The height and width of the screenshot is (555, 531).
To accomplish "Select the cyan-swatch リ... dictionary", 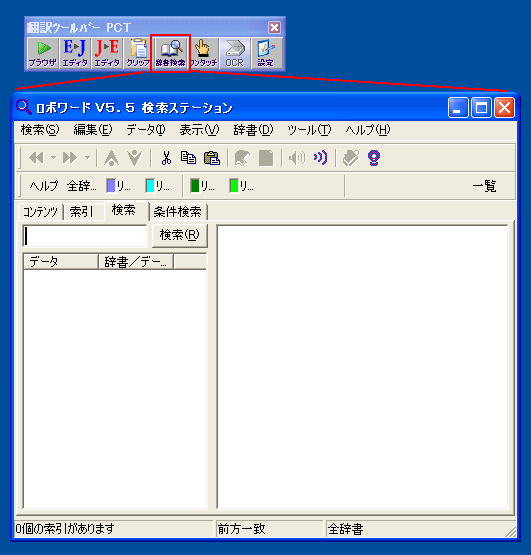I will point(158,186).
